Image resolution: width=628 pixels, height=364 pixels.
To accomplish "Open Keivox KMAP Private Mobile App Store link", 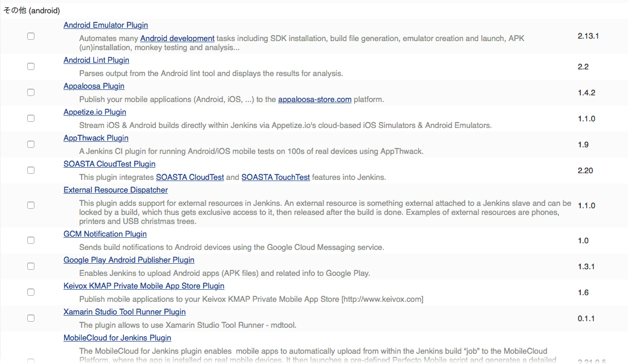I will tap(144, 286).
